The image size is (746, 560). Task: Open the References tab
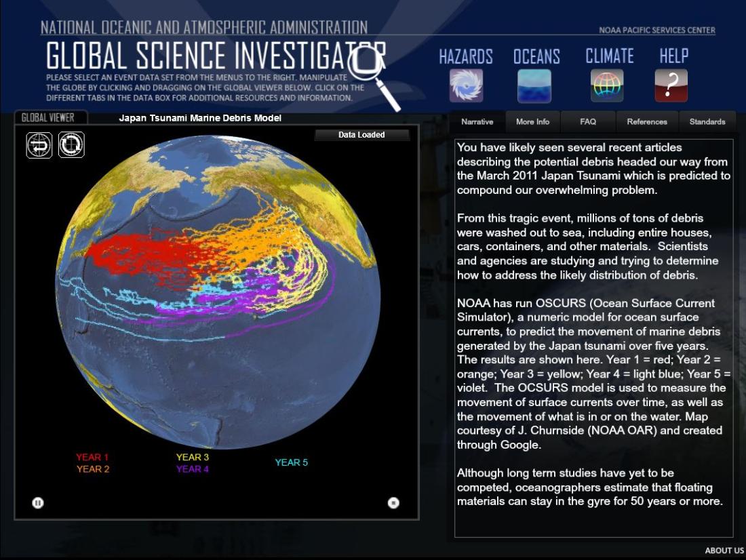click(x=647, y=122)
